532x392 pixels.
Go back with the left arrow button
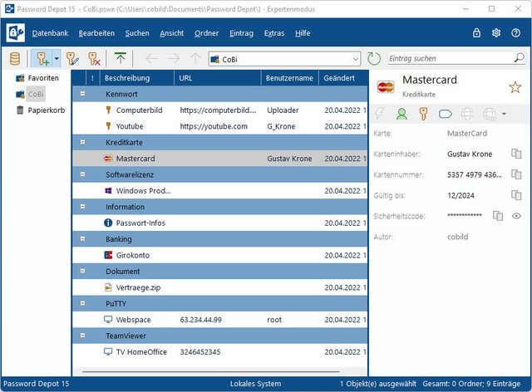click(151, 59)
